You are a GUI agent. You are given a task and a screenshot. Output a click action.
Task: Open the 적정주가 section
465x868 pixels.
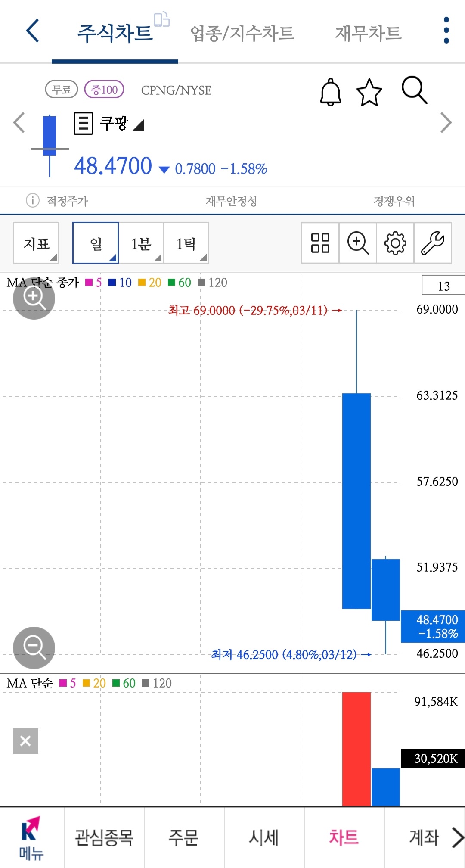67,201
